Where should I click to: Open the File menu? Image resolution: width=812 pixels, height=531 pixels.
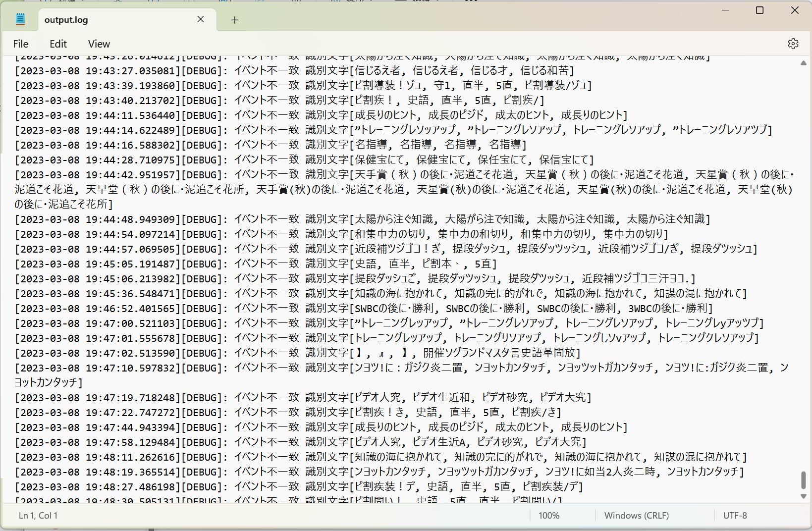coord(21,44)
